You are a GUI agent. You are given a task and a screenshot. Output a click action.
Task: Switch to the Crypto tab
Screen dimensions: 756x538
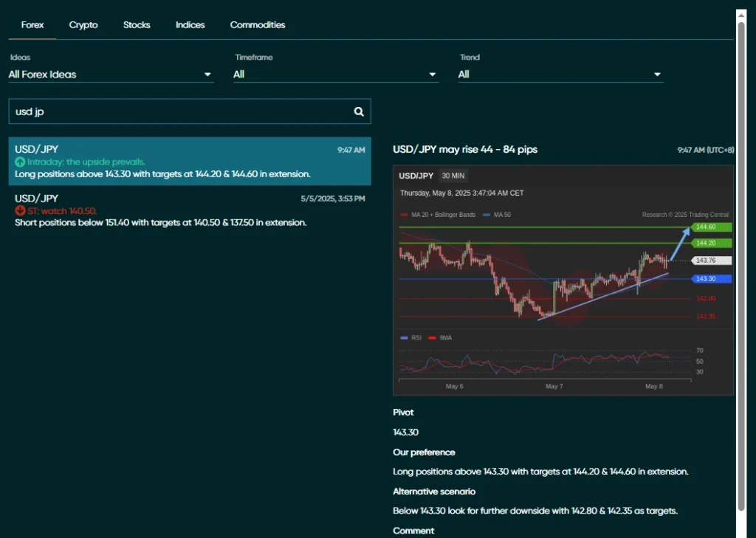[83, 24]
